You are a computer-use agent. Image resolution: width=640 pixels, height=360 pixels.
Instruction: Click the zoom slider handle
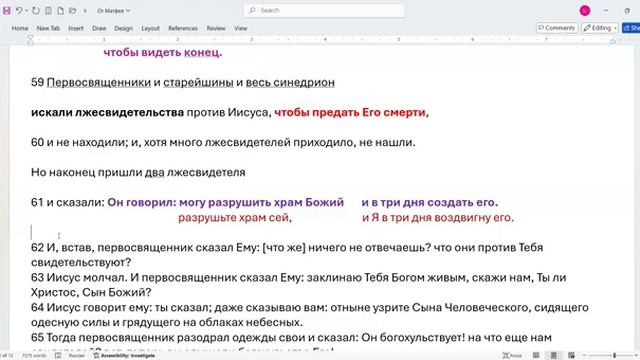tap(614, 356)
